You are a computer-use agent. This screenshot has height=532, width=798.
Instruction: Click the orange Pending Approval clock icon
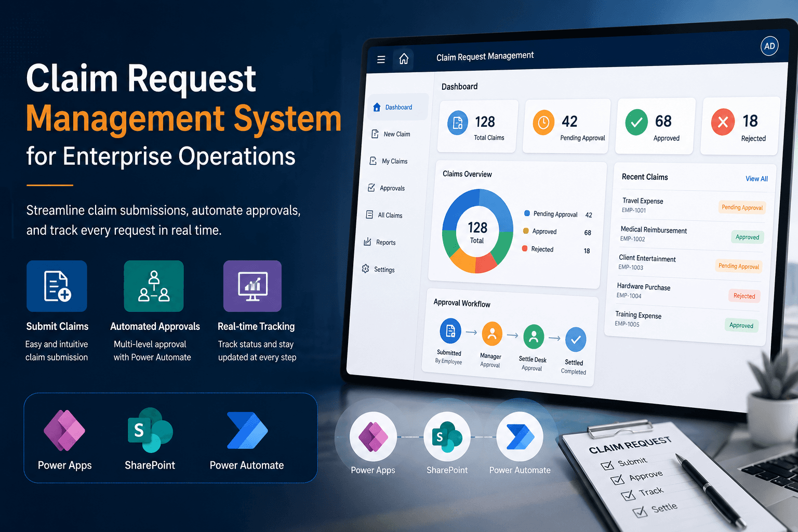[543, 123]
